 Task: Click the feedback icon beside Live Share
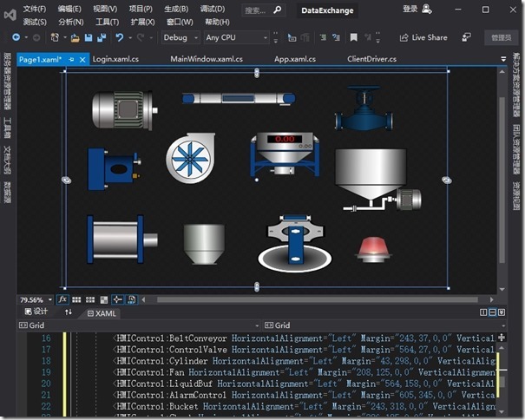click(x=466, y=37)
